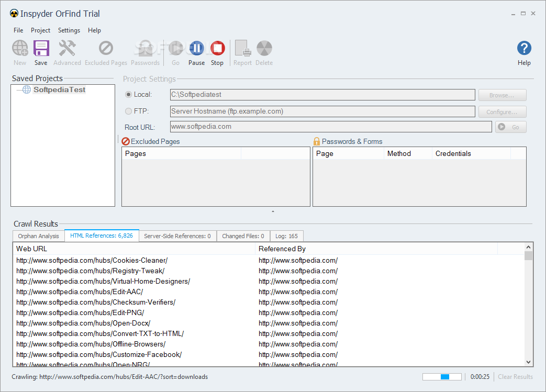Maximize the OrFind window

(x=523, y=14)
